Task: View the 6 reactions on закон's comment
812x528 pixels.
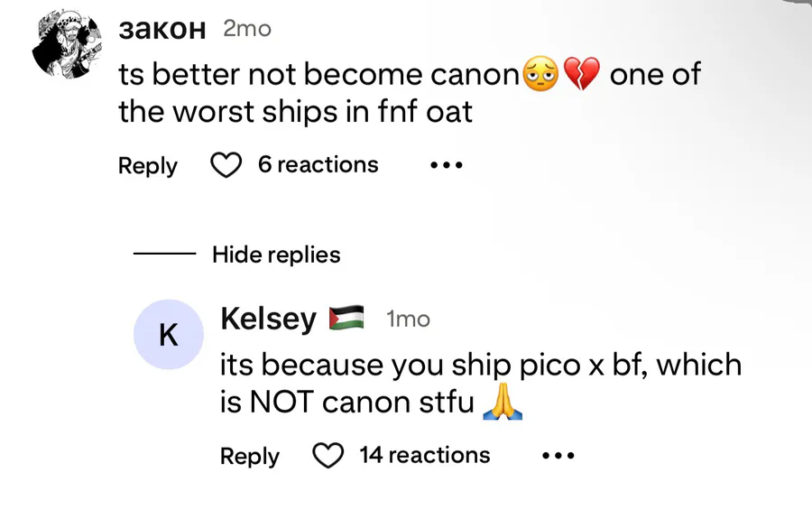Action: [x=318, y=165]
